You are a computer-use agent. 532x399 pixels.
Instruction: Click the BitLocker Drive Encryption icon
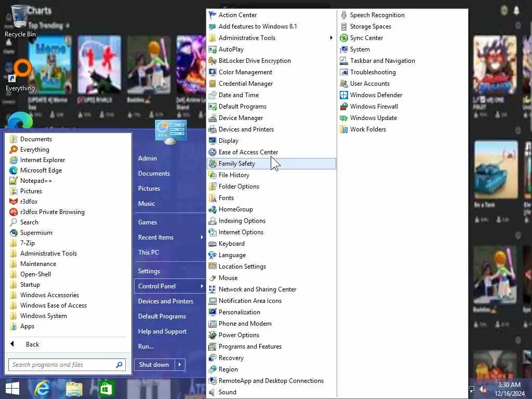tap(212, 61)
